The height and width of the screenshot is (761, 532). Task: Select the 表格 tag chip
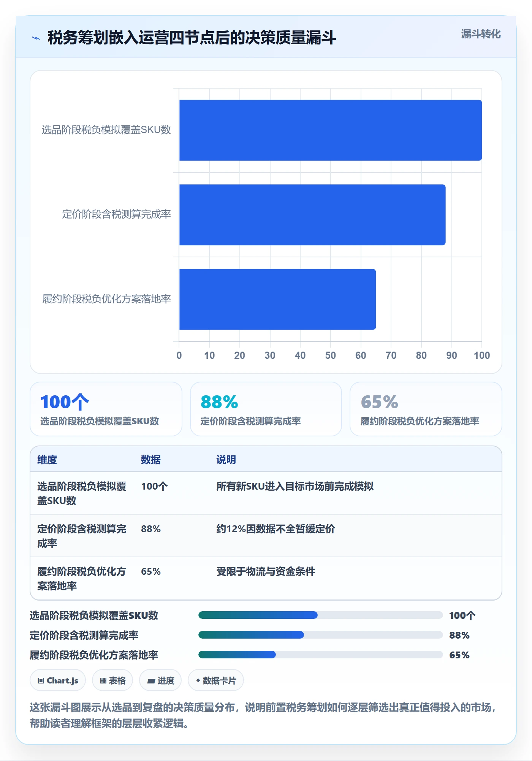(112, 680)
